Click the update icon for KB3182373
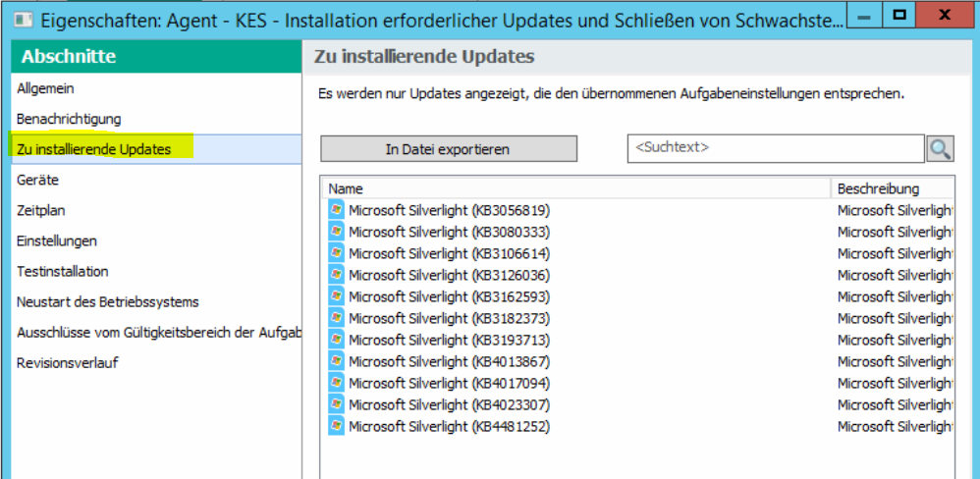This screenshot has width=980, height=479. click(336, 318)
